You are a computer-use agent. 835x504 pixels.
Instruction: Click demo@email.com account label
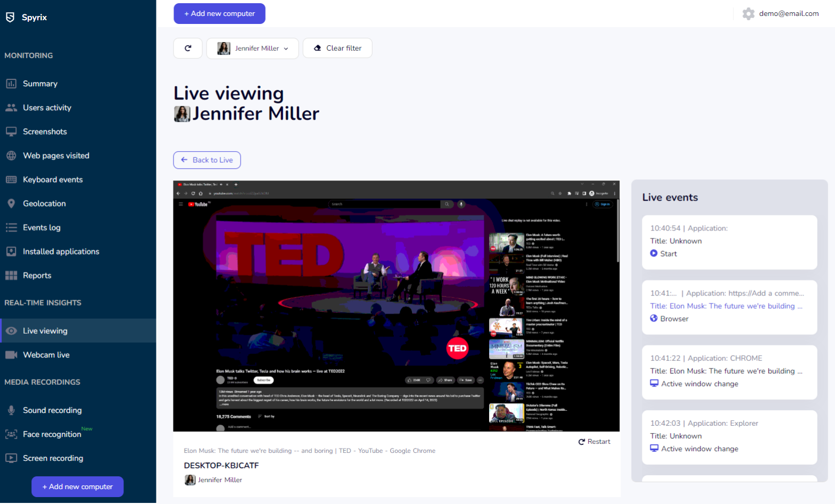click(x=789, y=14)
